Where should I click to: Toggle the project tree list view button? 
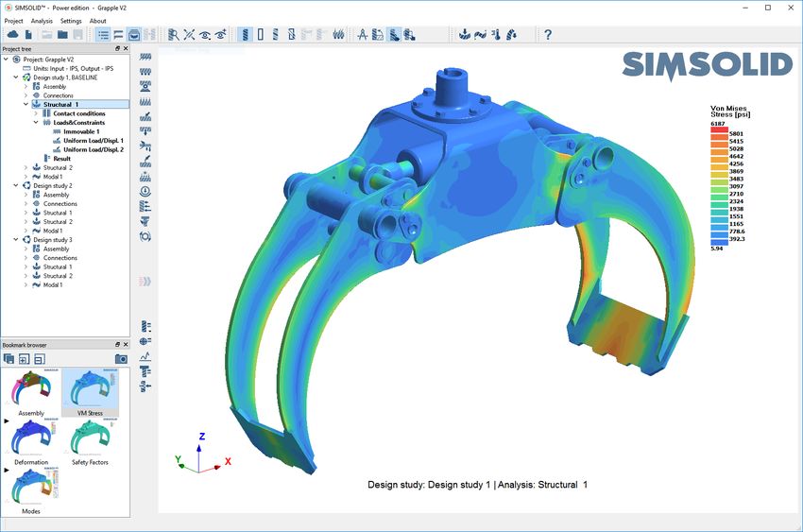coord(103,34)
